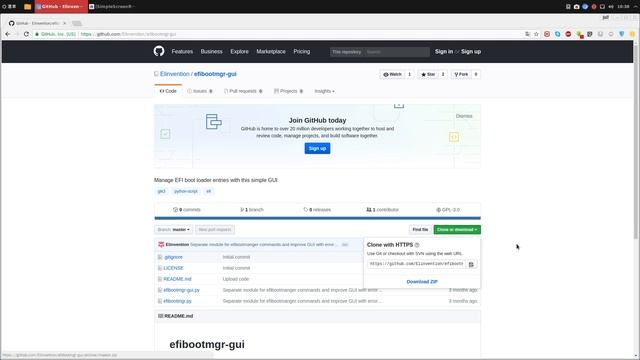Click Sign up link in header

[471, 51]
